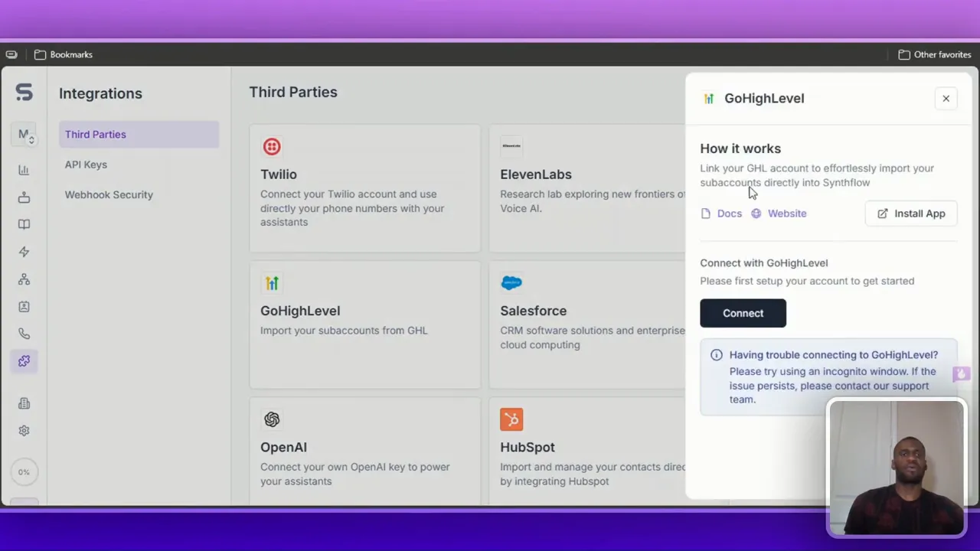Screen dimensions: 980x551
Task: Open the Docs link in GoHighLevel panel
Action: [x=722, y=214]
